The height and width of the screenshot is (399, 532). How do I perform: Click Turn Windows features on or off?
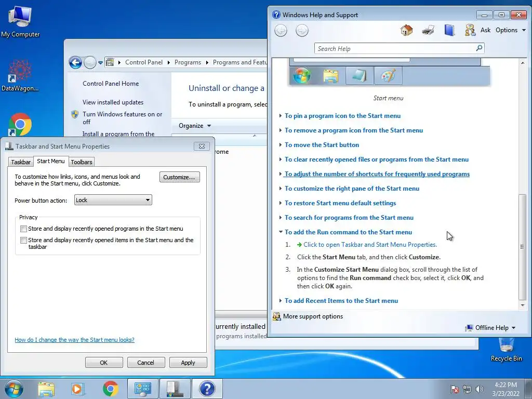[x=122, y=118]
